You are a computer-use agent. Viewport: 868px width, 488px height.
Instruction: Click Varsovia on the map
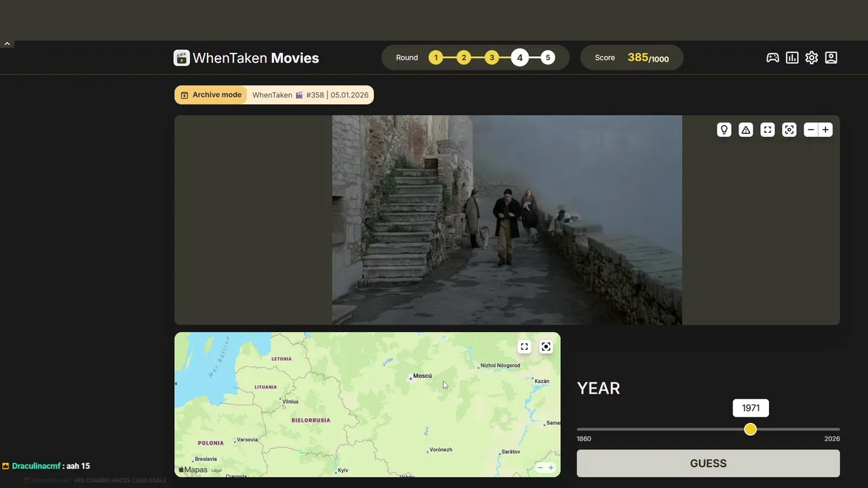248,439
